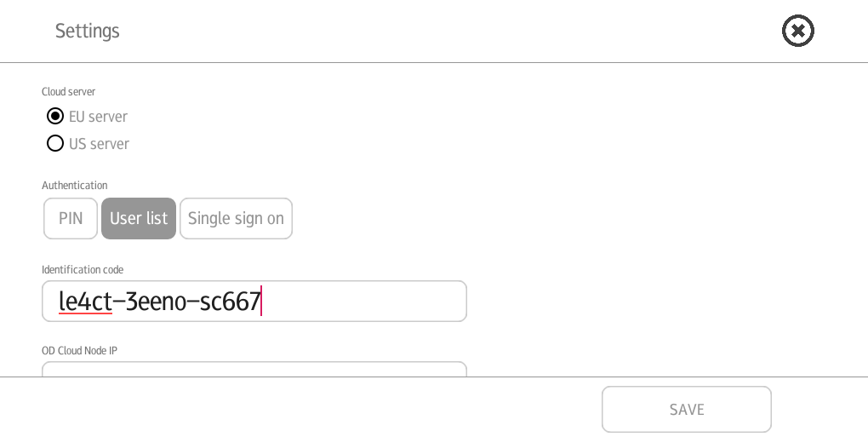Viewport: 868px width, 437px height.
Task: Switch authentication to PIN
Action: pyautogui.click(x=71, y=218)
